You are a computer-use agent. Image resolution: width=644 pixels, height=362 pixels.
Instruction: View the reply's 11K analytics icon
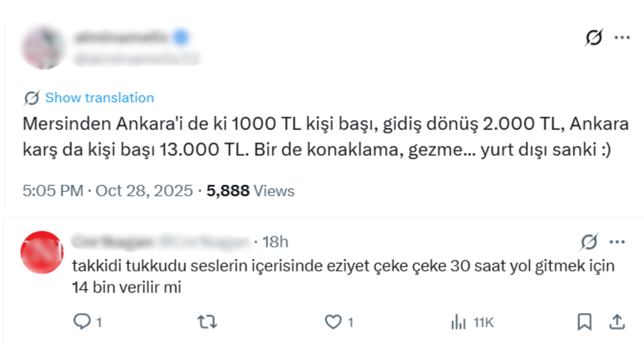click(459, 322)
